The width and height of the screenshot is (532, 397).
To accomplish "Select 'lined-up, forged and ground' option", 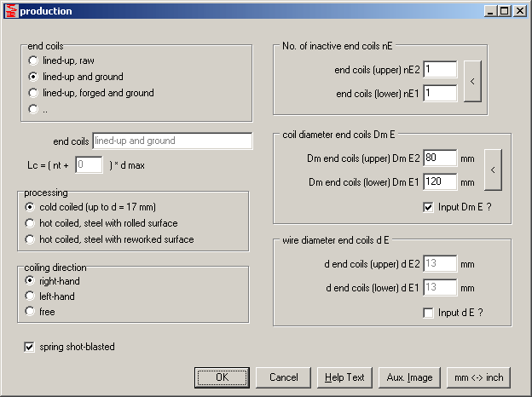I will coord(33,93).
